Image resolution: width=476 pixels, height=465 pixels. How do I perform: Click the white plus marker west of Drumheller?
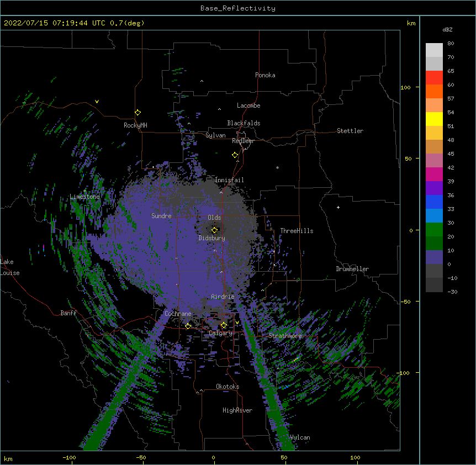[338, 207]
